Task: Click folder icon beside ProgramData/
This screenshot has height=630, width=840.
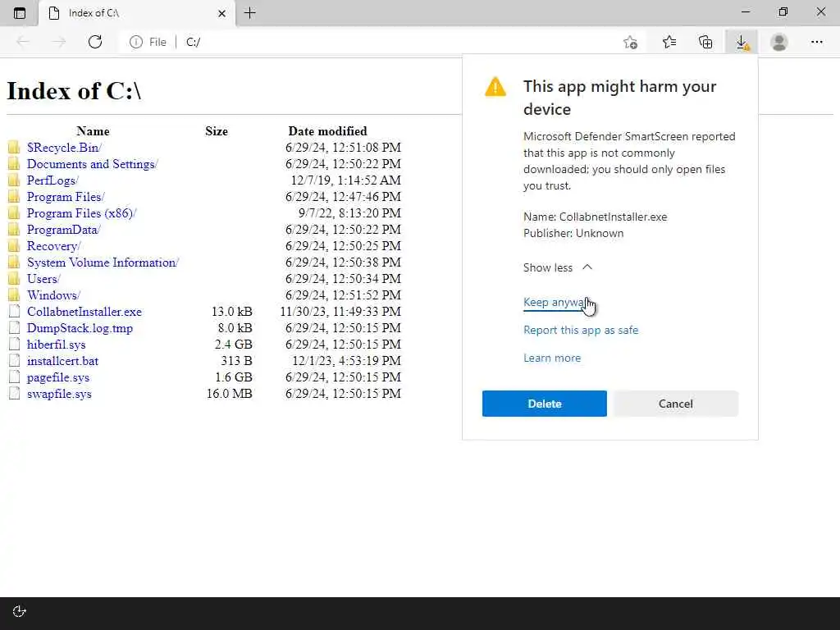Action: [14, 230]
